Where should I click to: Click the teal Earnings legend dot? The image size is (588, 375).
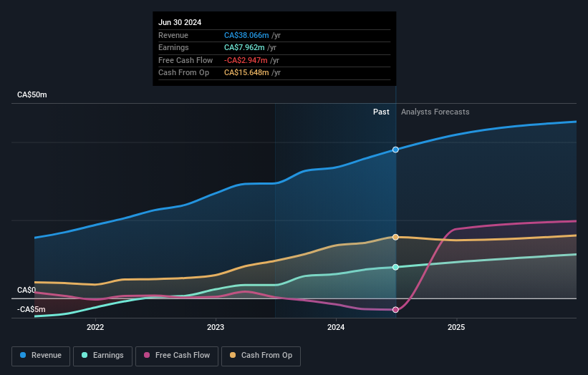(x=85, y=355)
